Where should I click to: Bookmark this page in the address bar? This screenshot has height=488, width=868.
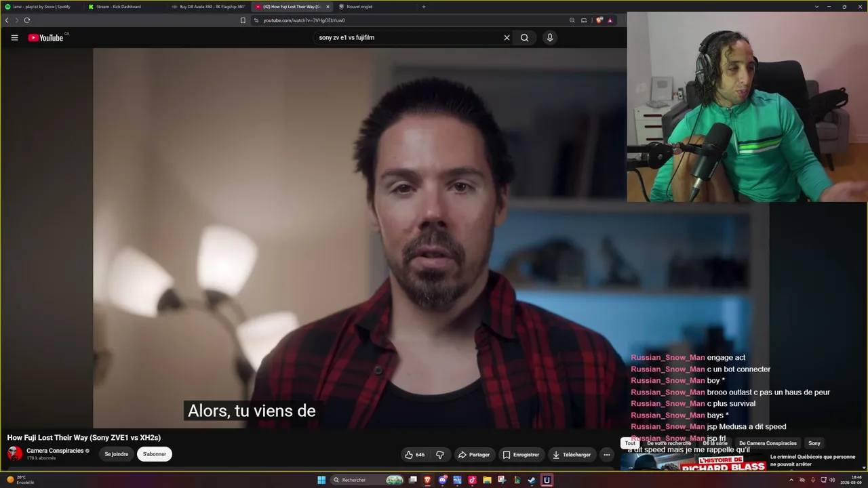[x=243, y=20]
